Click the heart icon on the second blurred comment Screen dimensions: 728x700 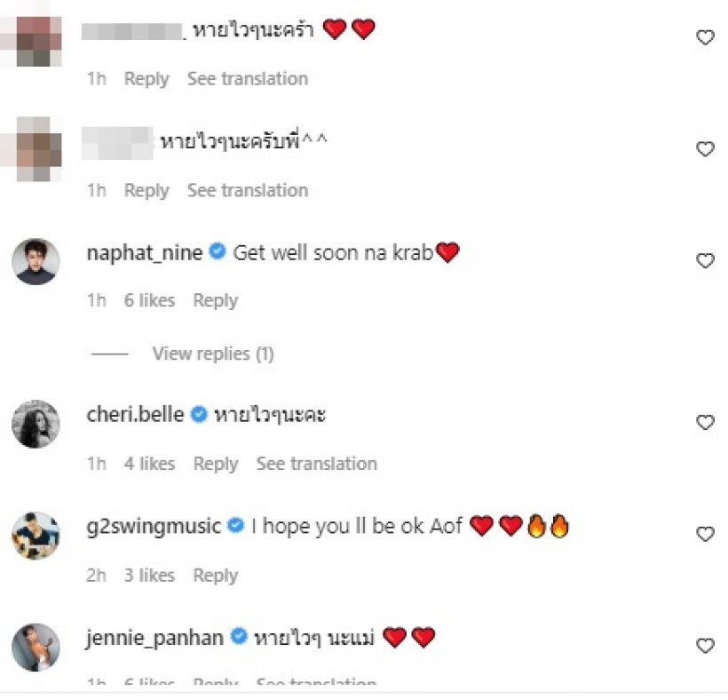[705, 149]
